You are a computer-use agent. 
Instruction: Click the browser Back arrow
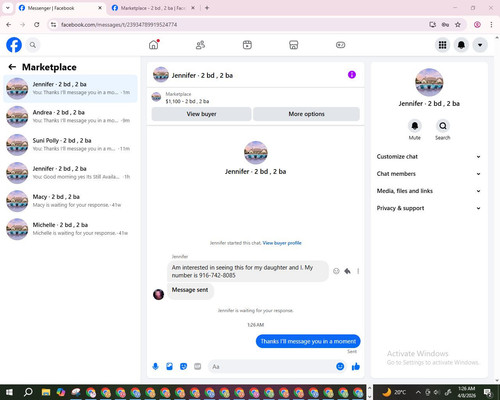click(x=9, y=24)
